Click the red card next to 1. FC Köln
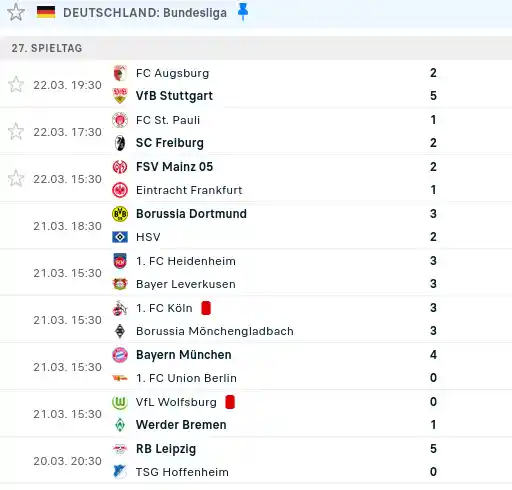This screenshot has height=490, width=512. 206,308
